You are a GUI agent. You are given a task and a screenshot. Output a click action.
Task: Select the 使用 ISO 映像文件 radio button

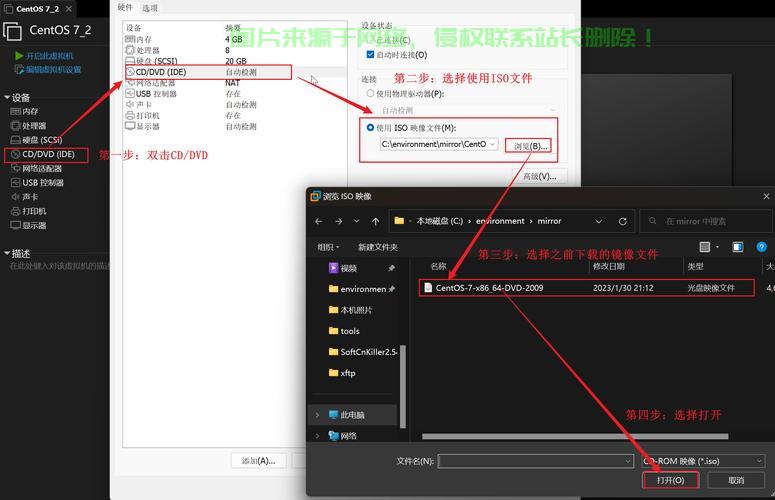(370, 127)
